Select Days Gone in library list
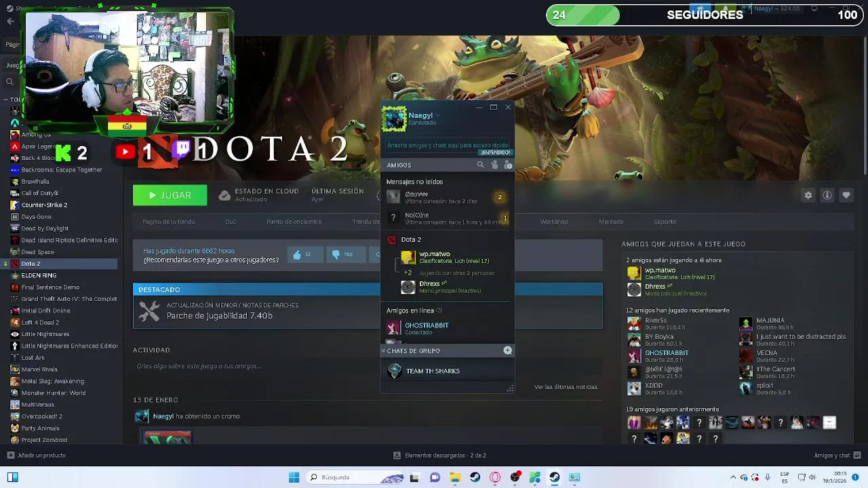Screen dimensions: 868x488 (x=61, y=217)
